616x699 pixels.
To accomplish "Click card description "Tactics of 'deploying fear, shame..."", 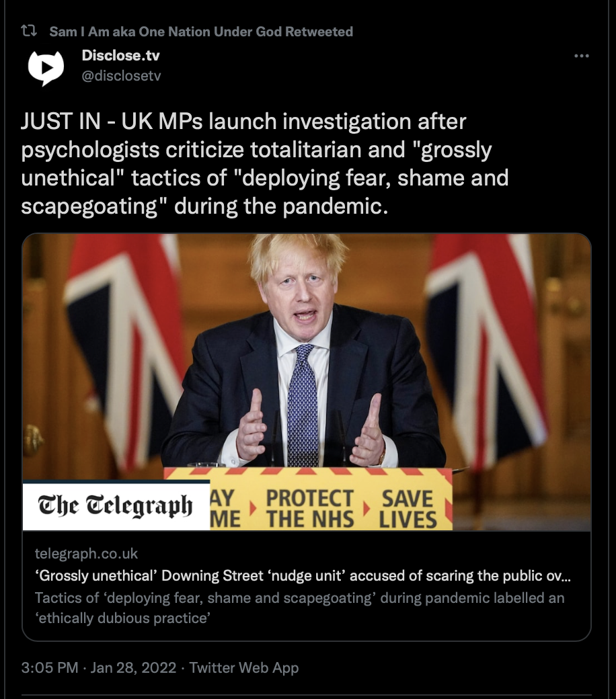I will 300,608.
